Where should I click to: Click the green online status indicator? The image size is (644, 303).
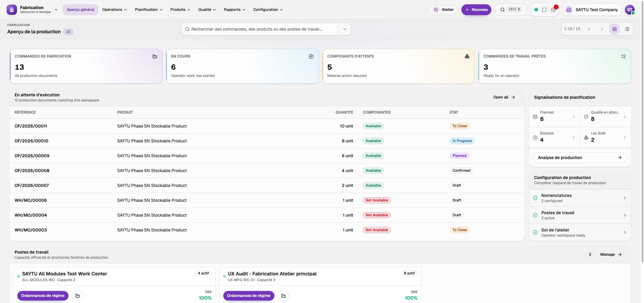click(536, 10)
